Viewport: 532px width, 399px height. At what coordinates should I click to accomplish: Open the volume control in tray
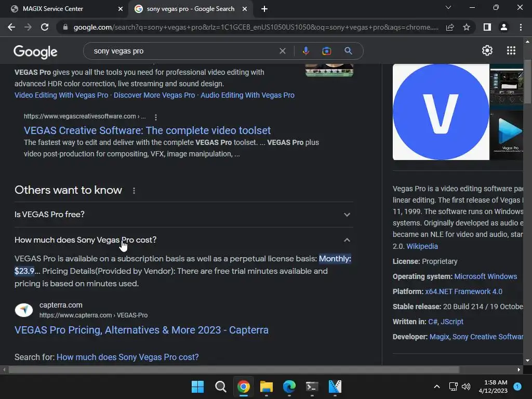[466, 387]
